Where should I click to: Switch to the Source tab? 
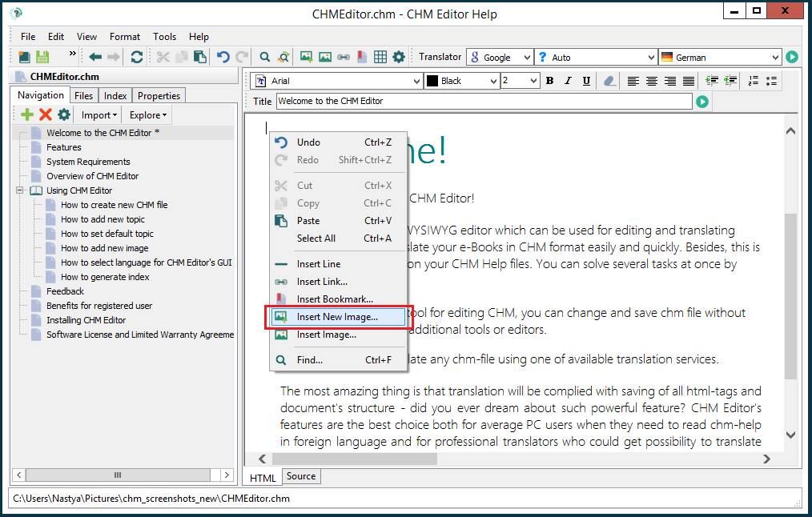click(300, 476)
